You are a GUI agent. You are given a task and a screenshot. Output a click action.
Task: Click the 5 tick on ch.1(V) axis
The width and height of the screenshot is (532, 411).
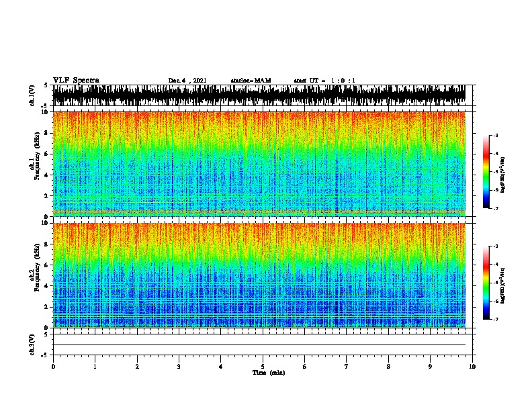[46, 85]
